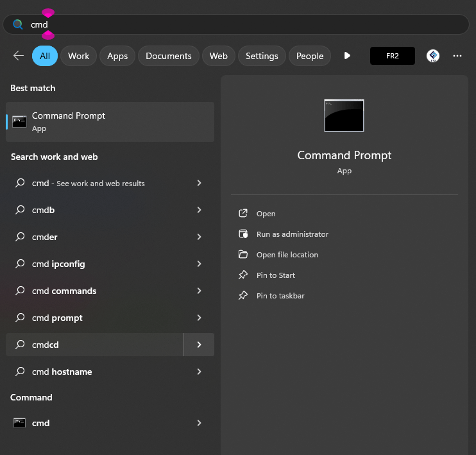Viewport: 476px width, 455px height.
Task: Click the back arrow in search
Action: (18, 56)
